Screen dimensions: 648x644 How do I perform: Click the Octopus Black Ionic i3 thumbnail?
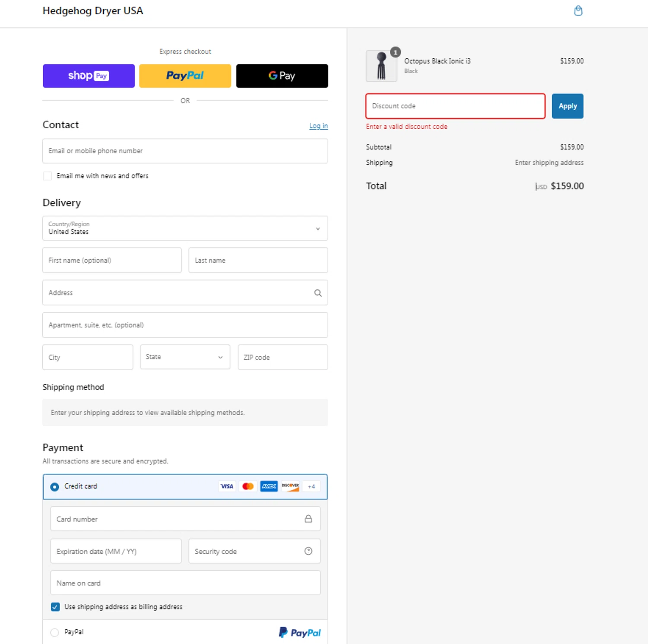(x=381, y=66)
